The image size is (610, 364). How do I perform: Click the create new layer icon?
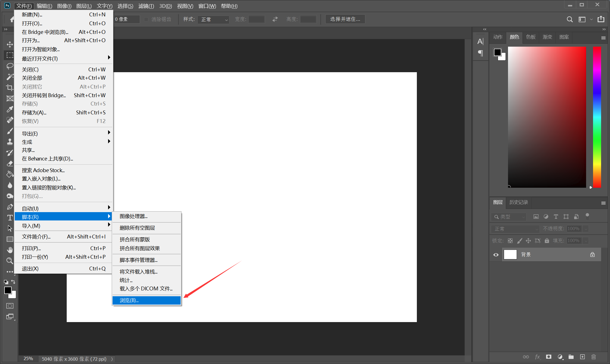pos(582,357)
